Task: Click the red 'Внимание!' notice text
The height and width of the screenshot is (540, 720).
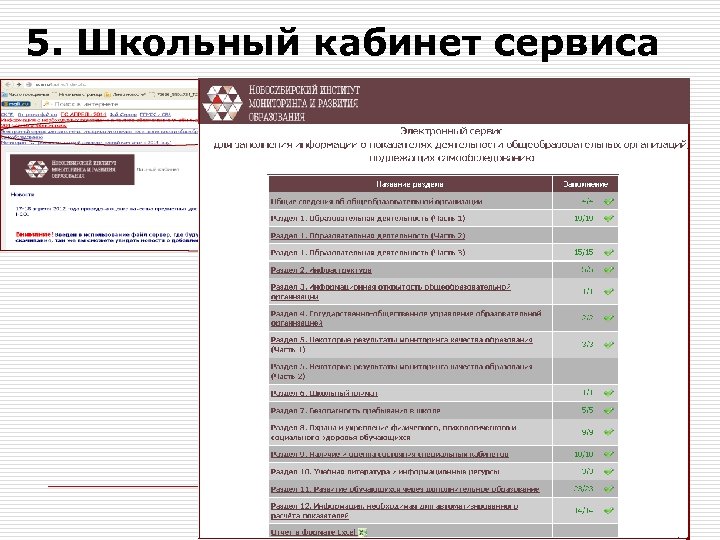Action: point(34,234)
